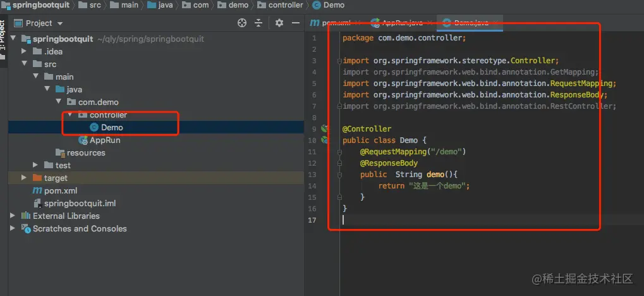This screenshot has width=644, height=296.
Task: Collapse the main folder arrow
Action: 36,77
